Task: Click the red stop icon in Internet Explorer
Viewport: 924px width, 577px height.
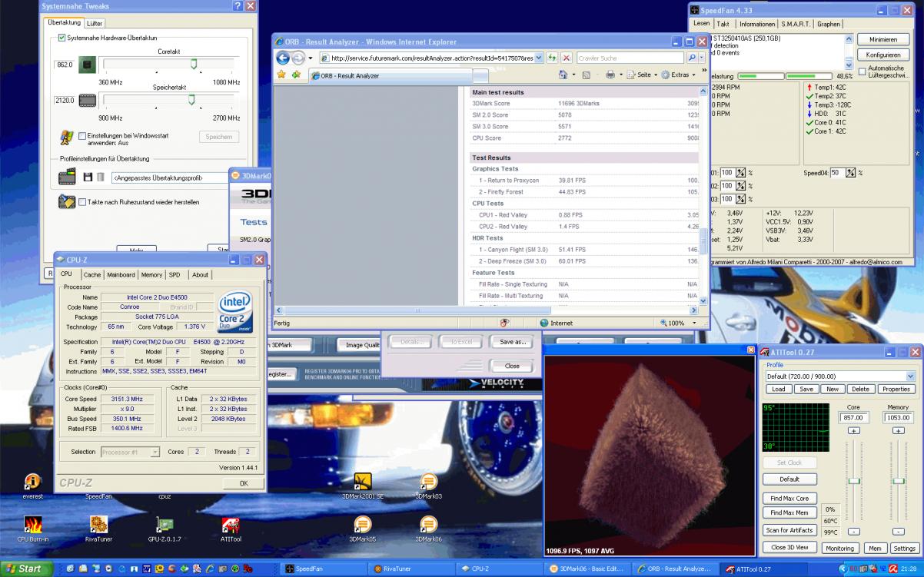Action: coord(567,58)
